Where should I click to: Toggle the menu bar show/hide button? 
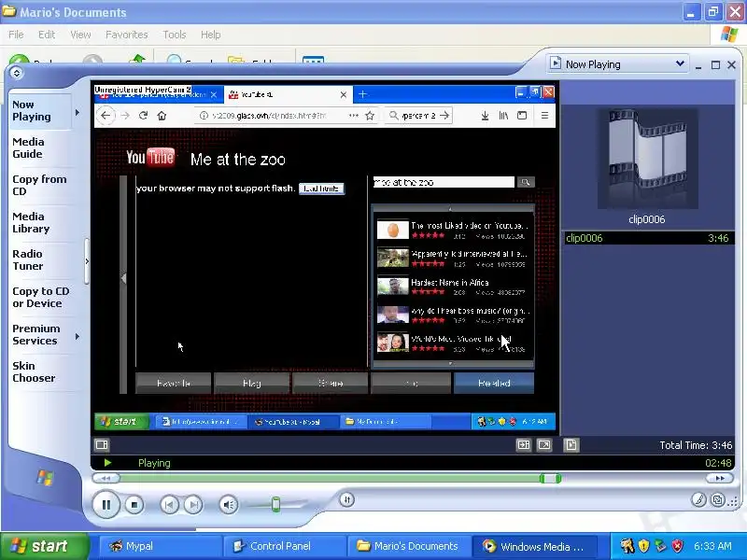(17, 73)
